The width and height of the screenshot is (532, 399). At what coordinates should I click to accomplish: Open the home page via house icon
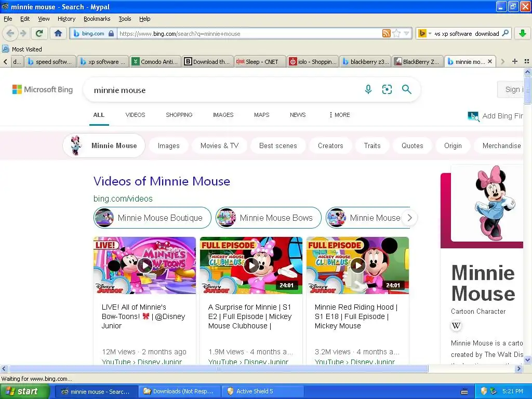click(58, 33)
